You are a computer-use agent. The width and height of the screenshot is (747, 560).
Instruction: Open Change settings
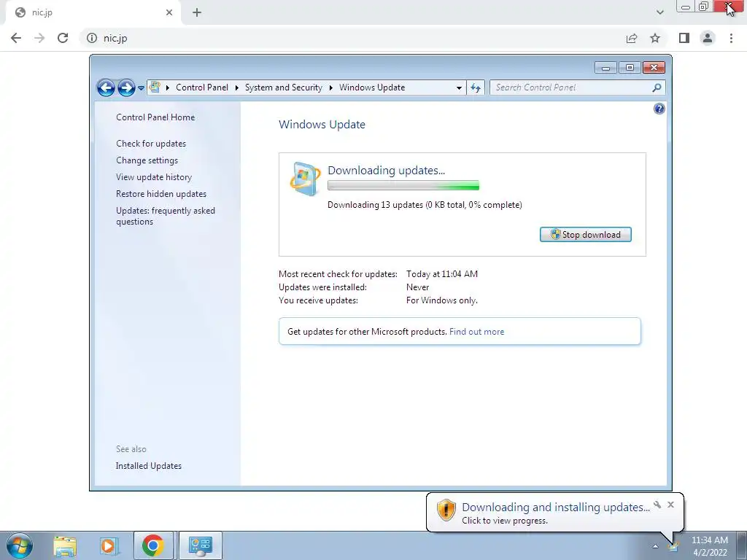pos(147,160)
